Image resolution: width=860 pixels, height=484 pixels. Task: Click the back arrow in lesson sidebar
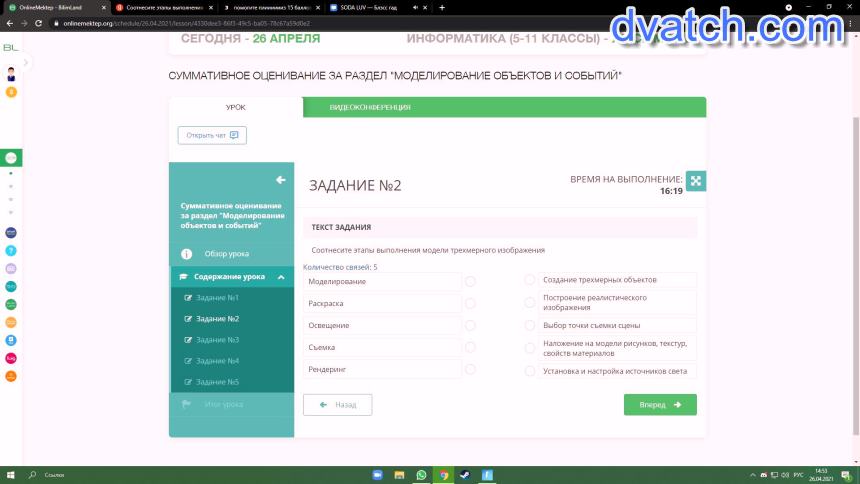click(x=281, y=180)
